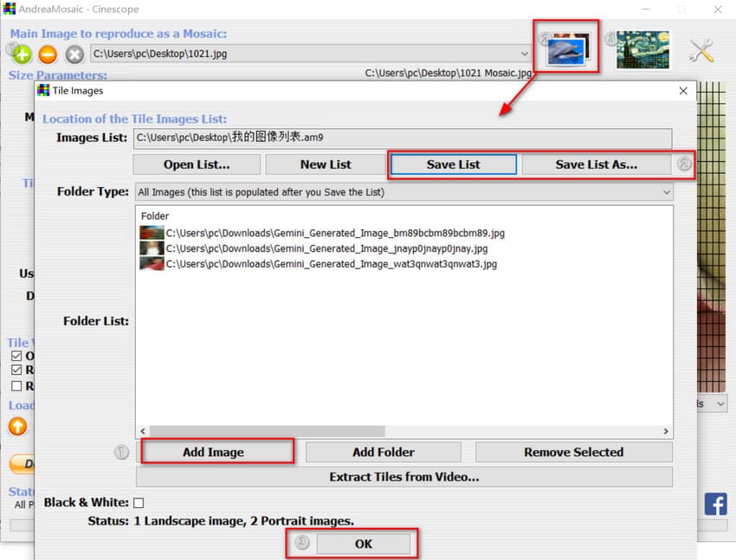Click the Images List path field
Screen dimensions: 736x560
tap(403, 138)
